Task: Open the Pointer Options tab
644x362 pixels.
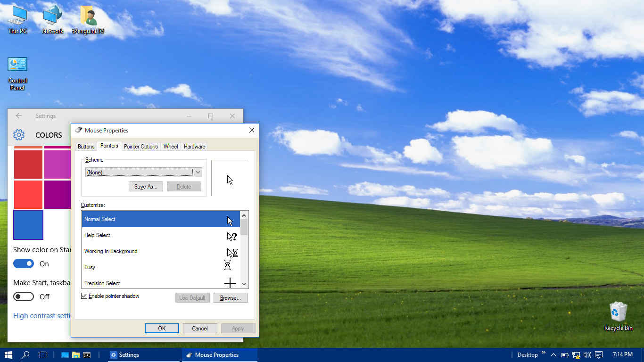Action: click(140, 147)
